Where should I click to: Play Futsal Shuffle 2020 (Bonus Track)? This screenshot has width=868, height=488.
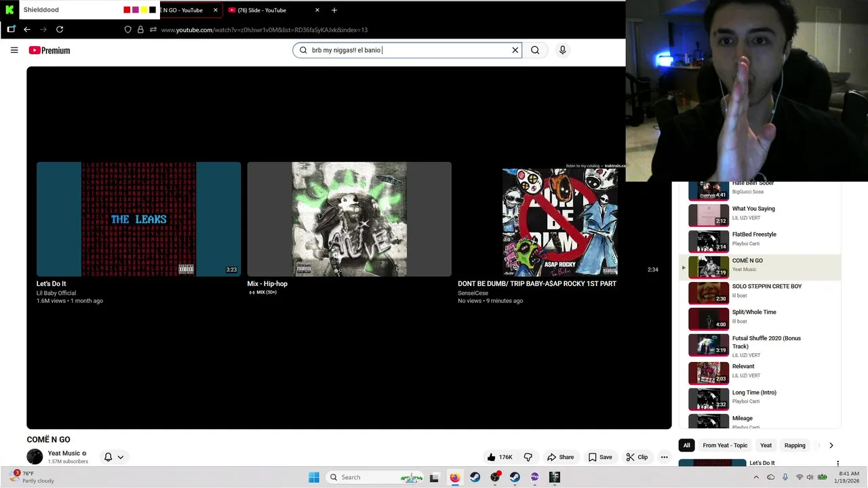pos(760,346)
